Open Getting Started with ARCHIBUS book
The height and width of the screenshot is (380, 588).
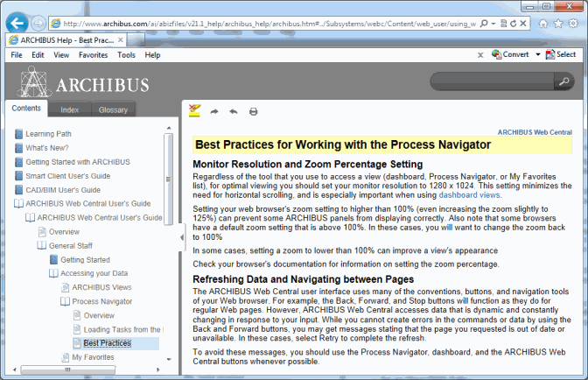coord(73,162)
